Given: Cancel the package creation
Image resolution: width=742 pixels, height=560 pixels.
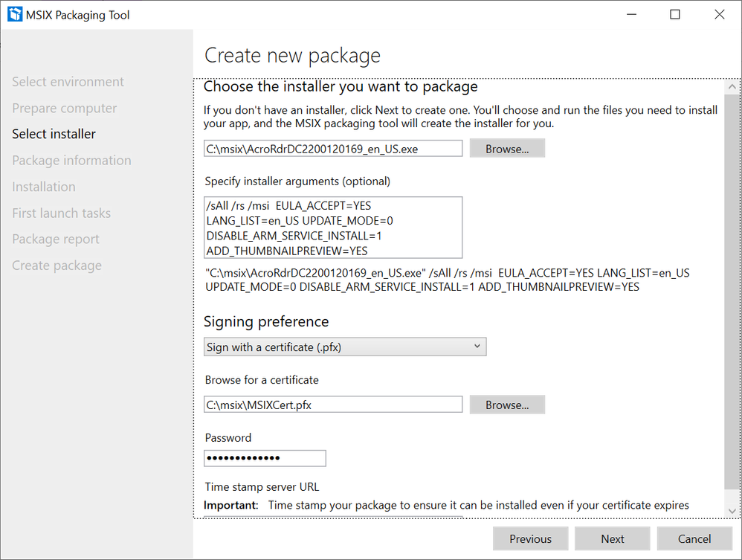Looking at the screenshot, I should (x=694, y=538).
